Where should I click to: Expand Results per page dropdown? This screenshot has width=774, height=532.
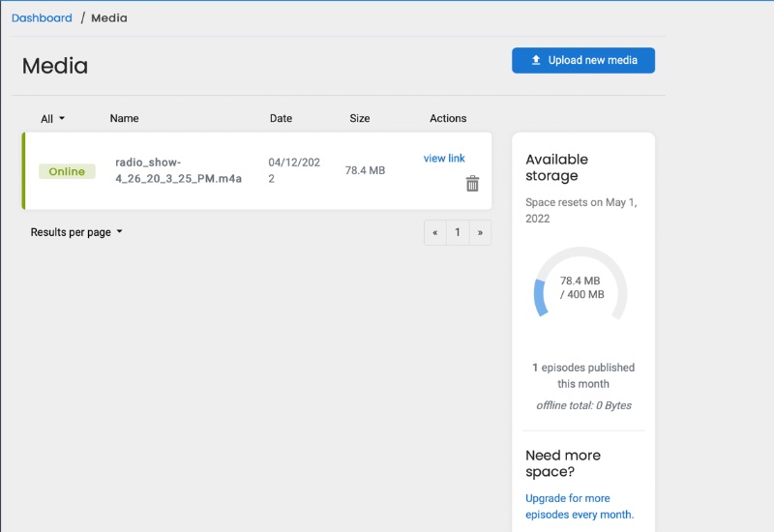[76, 232]
